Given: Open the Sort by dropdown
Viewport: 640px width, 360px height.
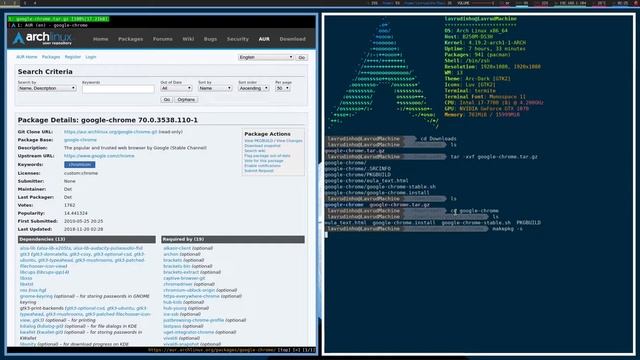Looking at the screenshot, I should click(215, 88).
